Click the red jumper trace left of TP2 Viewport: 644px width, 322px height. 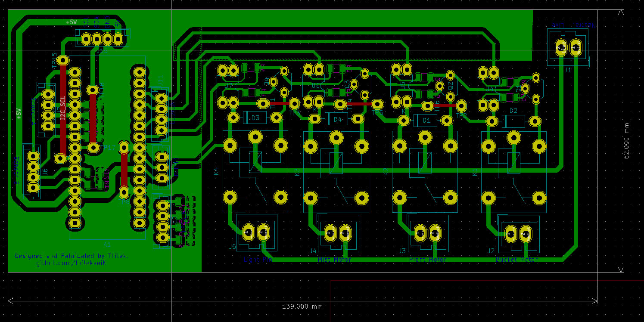click(445, 105)
